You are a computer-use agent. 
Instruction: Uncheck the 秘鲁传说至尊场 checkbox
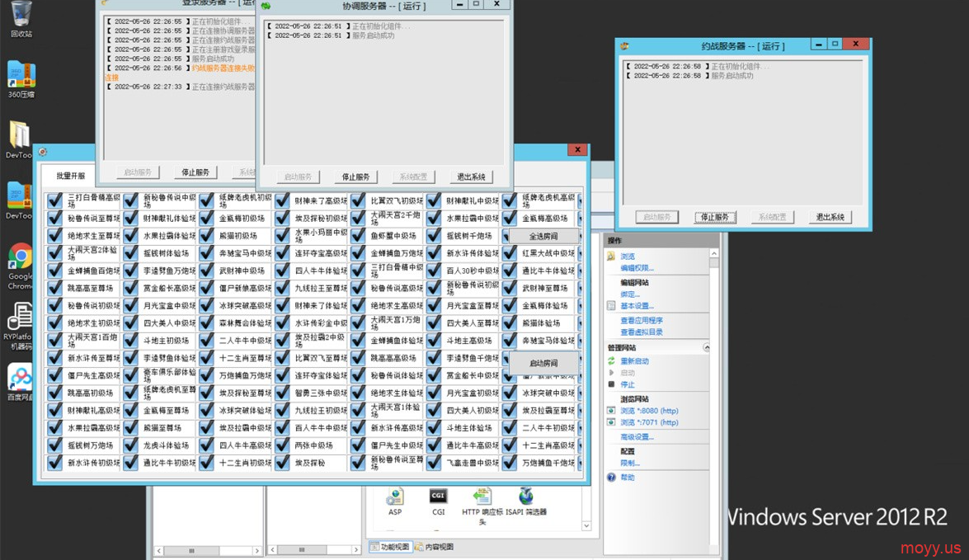(55, 219)
